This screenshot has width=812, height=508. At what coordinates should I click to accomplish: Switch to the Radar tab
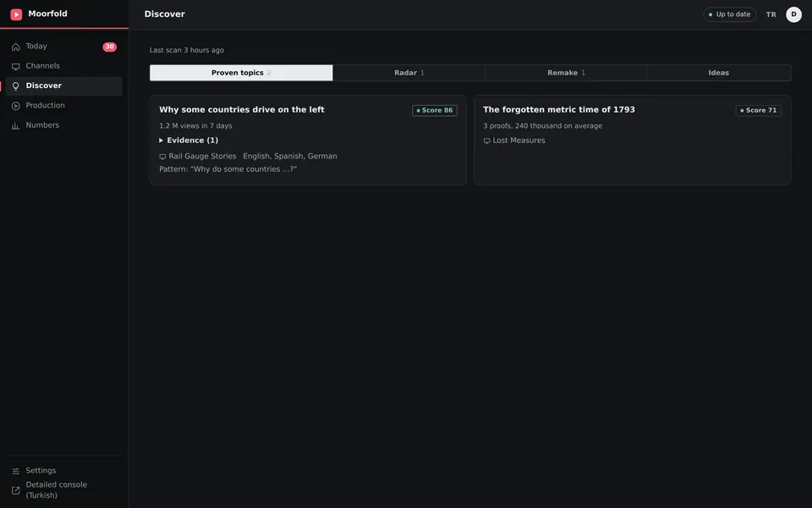coord(409,73)
